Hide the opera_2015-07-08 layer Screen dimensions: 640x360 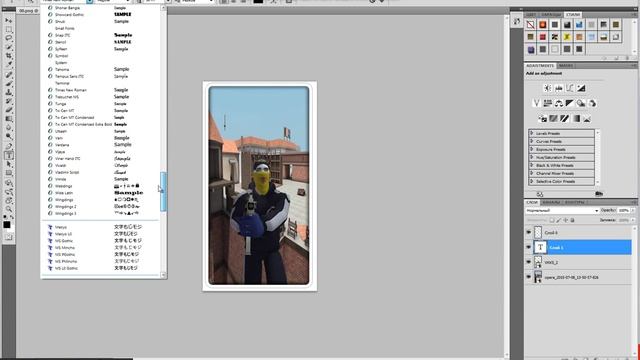pyautogui.click(x=529, y=277)
